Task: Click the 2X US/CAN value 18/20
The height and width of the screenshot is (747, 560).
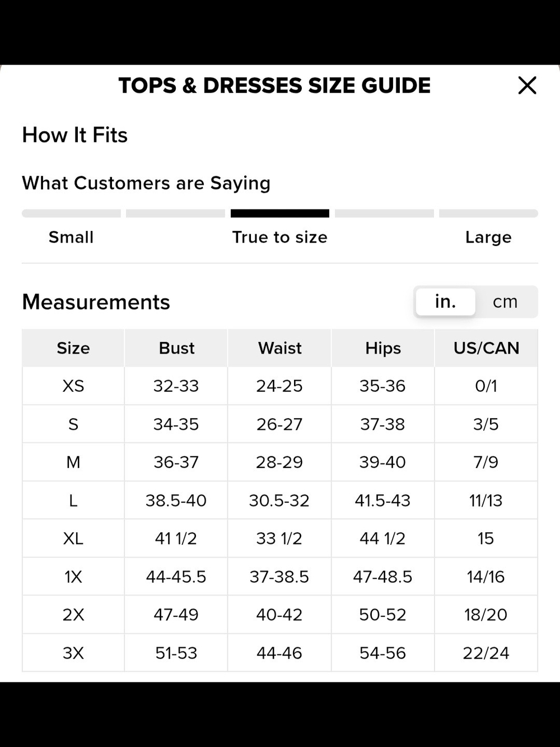Action: pyautogui.click(x=486, y=615)
